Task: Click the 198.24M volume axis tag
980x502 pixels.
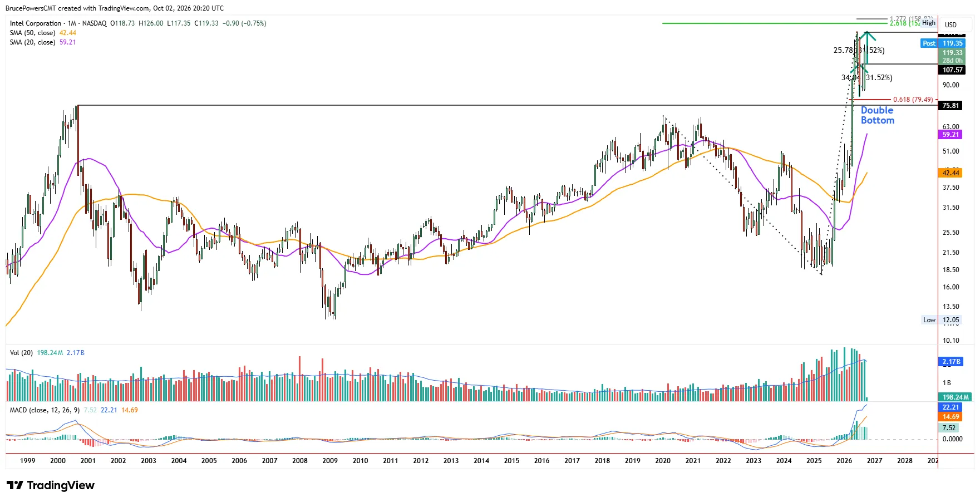Action: pyautogui.click(x=955, y=397)
